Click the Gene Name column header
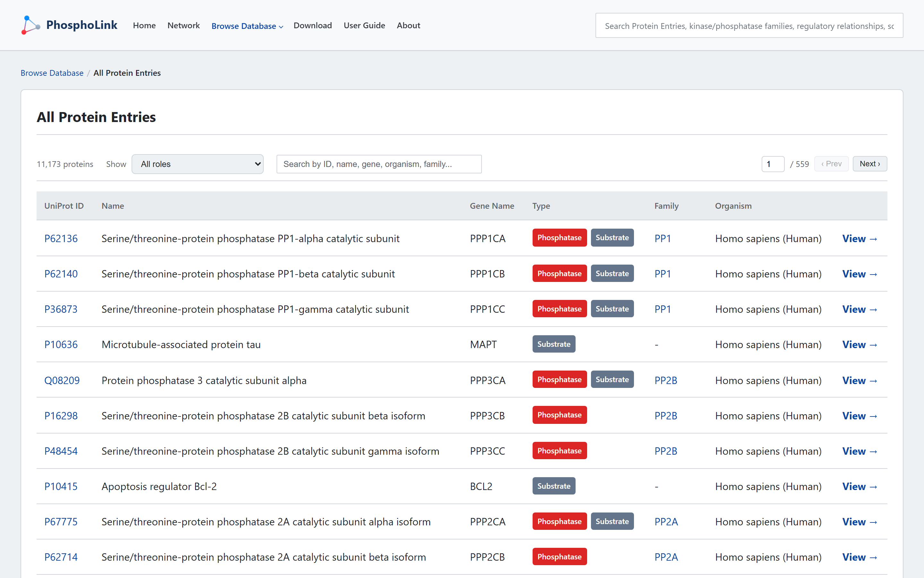The height and width of the screenshot is (578, 924). tap(492, 206)
